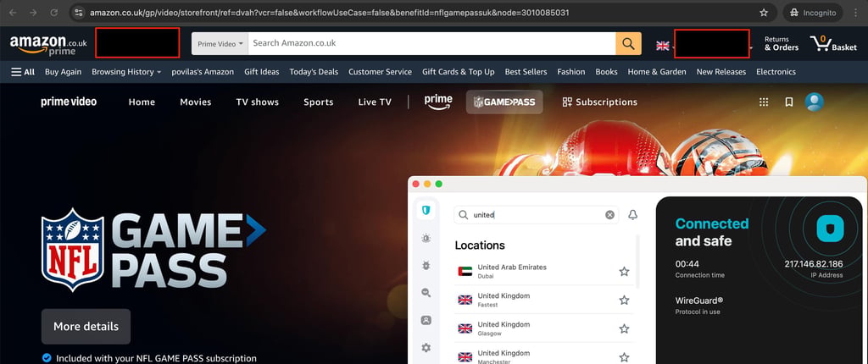Open Prime Video Sports tab

[x=319, y=102]
